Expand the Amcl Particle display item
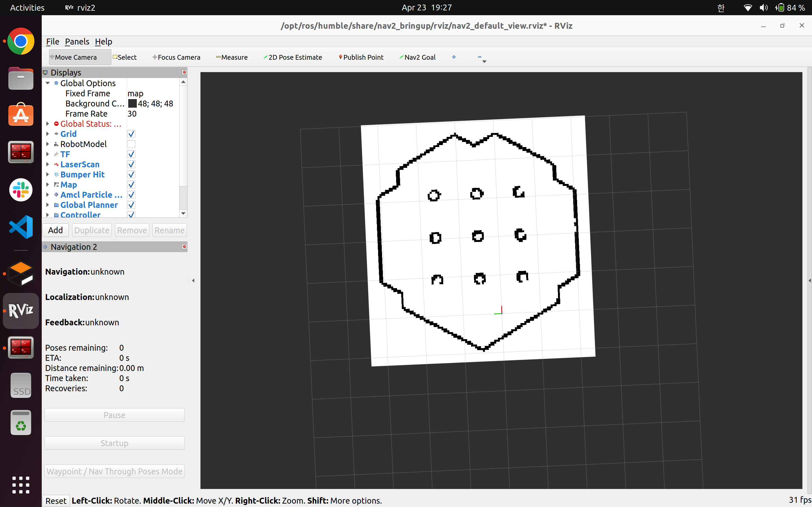Screen dimensions: 812x507 pos(48,195)
